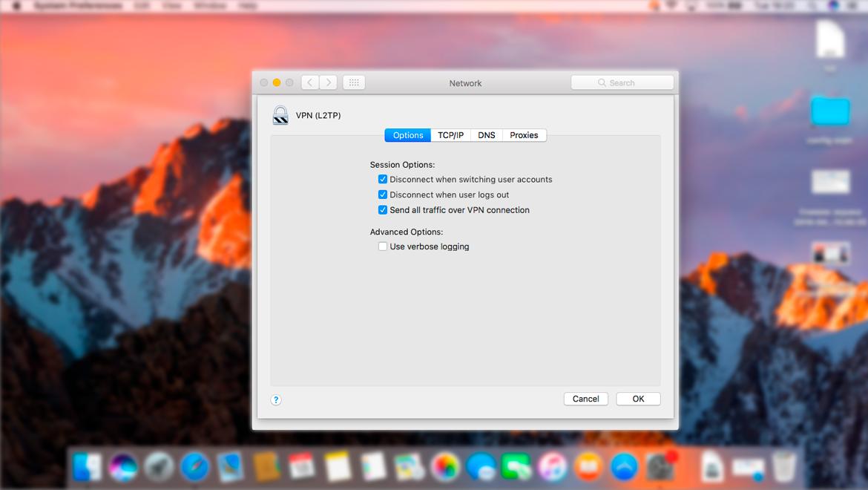Click the "Advanced Options:" label
The image size is (868, 490).
[x=407, y=232]
